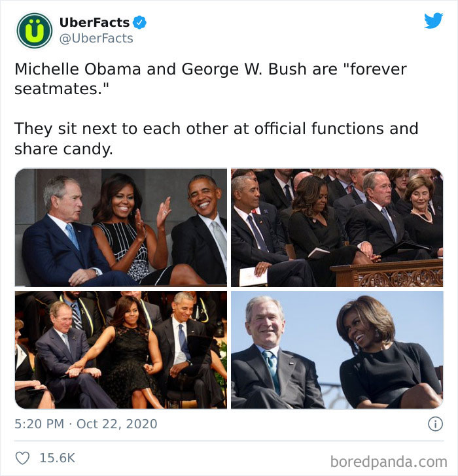Click the blue verified checkmark badge

(x=140, y=22)
